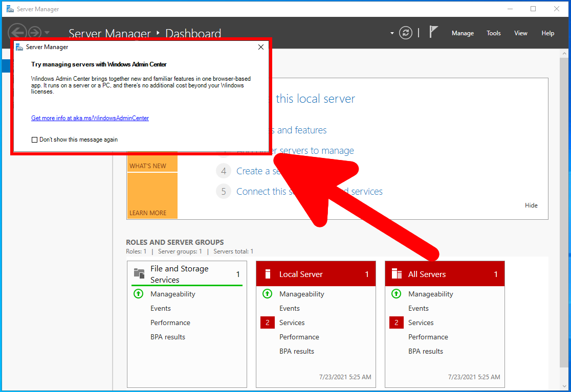Enable "Don't show this message again" checkbox
The width and height of the screenshot is (571, 392).
35,140
